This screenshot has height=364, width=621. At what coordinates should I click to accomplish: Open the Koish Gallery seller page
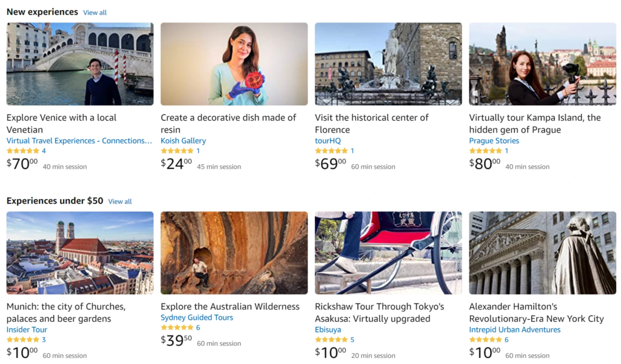183,140
